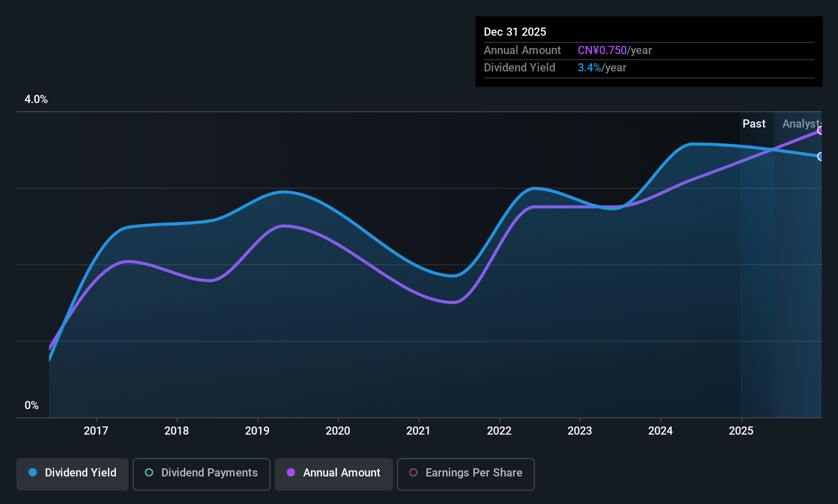Click the 2025 x-axis year label
The height and width of the screenshot is (504, 838).
point(741,431)
